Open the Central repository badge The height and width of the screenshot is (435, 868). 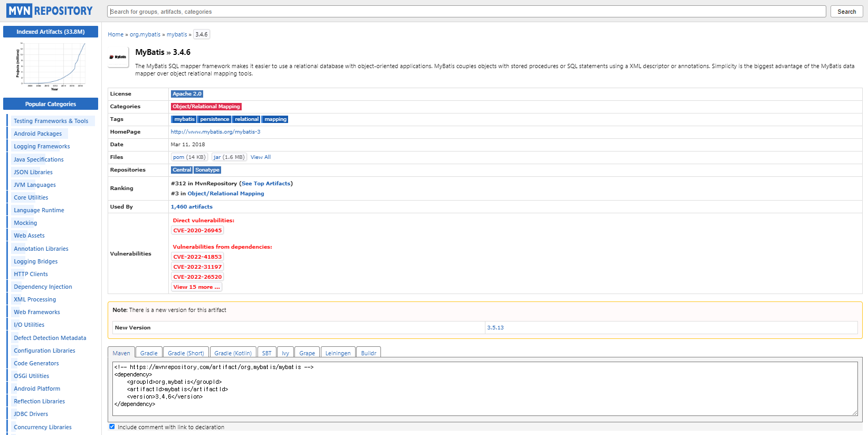coord(182,170)
